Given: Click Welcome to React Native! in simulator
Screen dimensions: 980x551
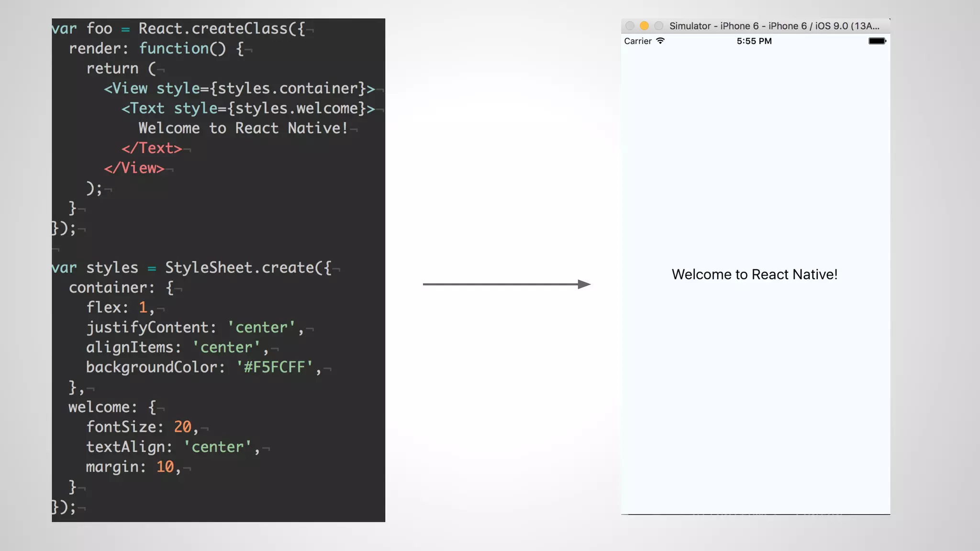Looking at the screenshot, I should click(754, 275).
